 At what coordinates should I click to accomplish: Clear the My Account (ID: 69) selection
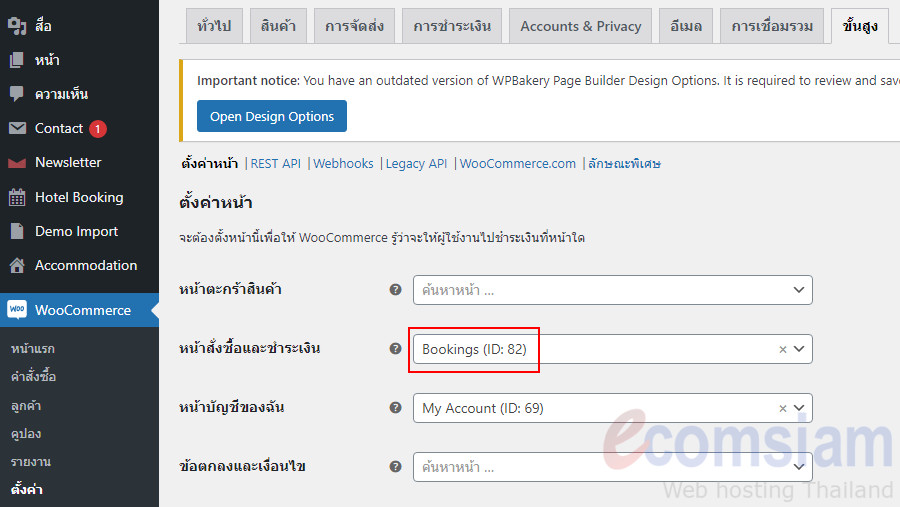[x=782, y=408]
